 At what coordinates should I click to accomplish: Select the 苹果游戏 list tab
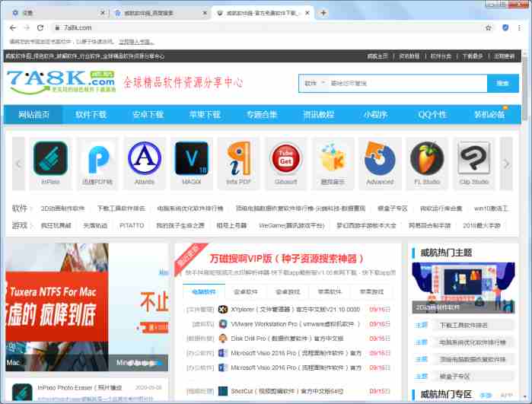point(371,291)
